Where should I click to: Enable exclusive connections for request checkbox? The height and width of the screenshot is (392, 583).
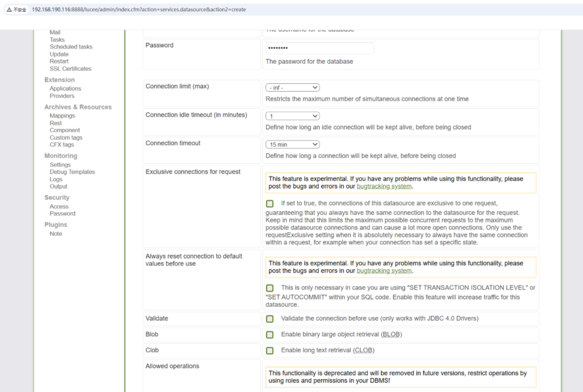[270, 204]
